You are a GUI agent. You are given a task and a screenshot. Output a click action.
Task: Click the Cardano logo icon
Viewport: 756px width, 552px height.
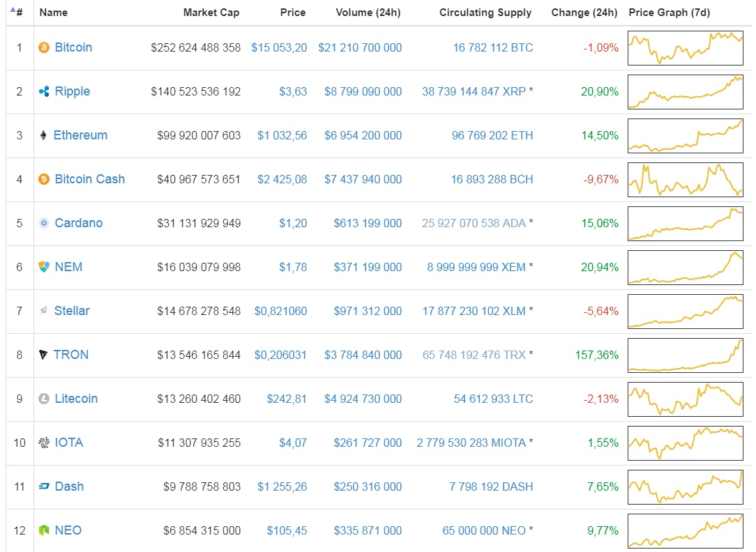click(x=44, y=223)
